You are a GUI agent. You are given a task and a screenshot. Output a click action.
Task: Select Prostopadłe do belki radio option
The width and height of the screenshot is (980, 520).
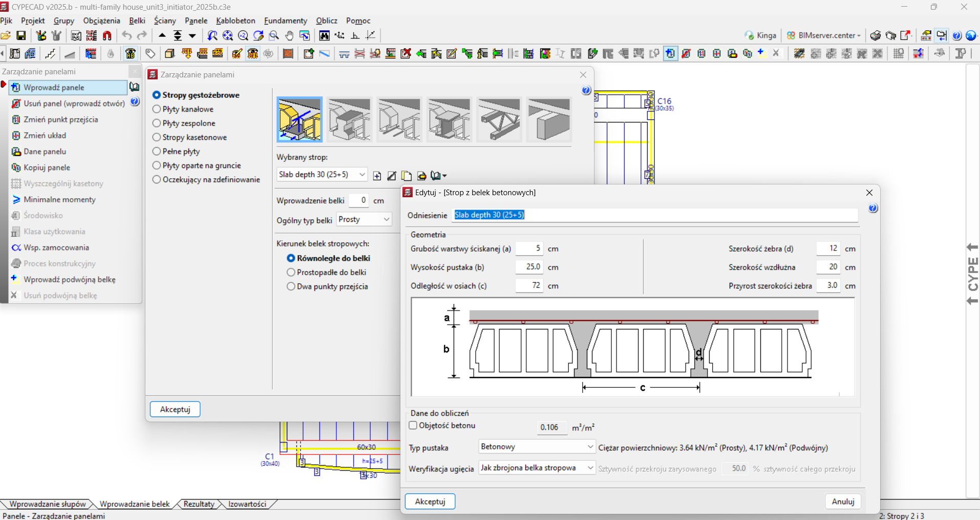point(291,273)
